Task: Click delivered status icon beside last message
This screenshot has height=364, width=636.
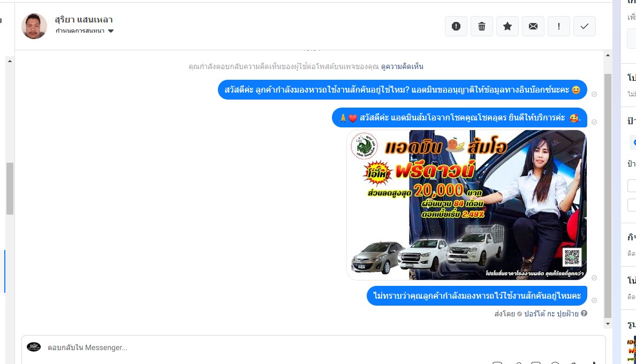Action: [594, 300]
